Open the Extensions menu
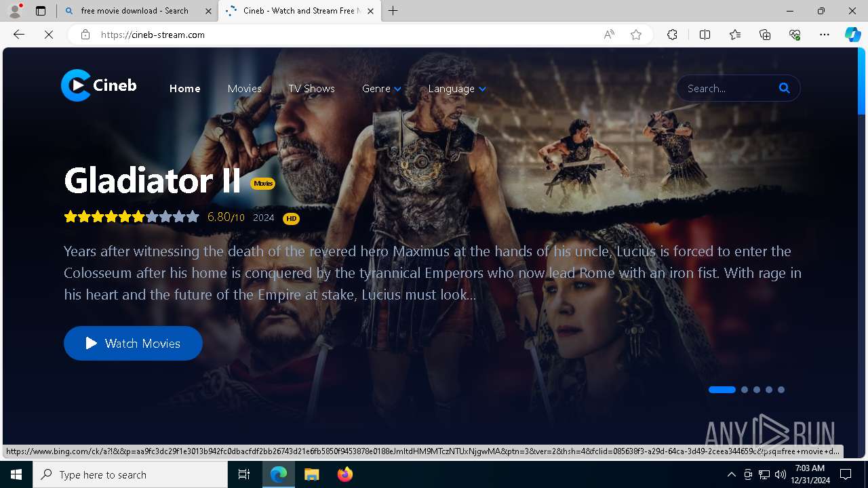 point(672,35)
